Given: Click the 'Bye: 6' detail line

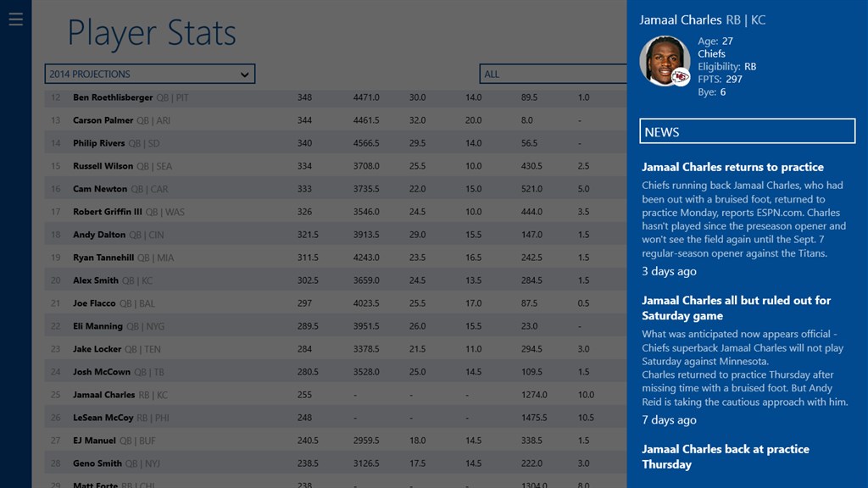Looking at the screenshot, I should [711, 91].
